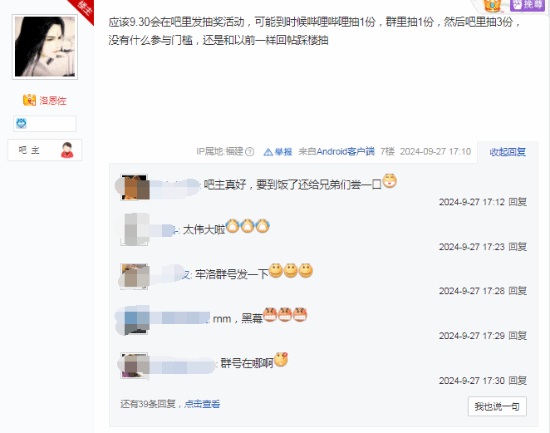Click avatar of commenter asking 群号在哪啊

tap(134, 365)
